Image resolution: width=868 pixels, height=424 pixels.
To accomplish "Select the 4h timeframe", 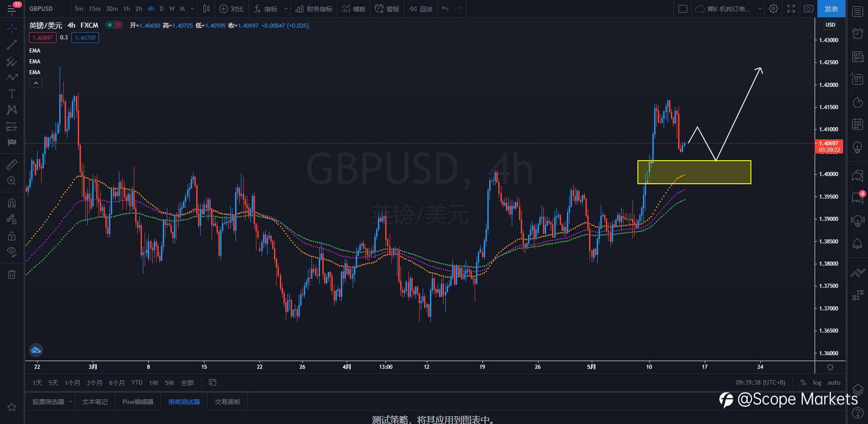I will coord(151,9).
